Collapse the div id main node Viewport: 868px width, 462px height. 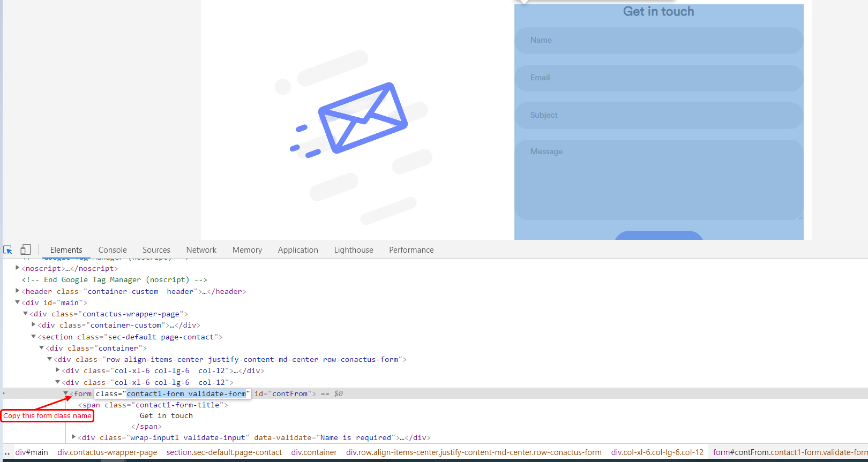coord(17,302)
